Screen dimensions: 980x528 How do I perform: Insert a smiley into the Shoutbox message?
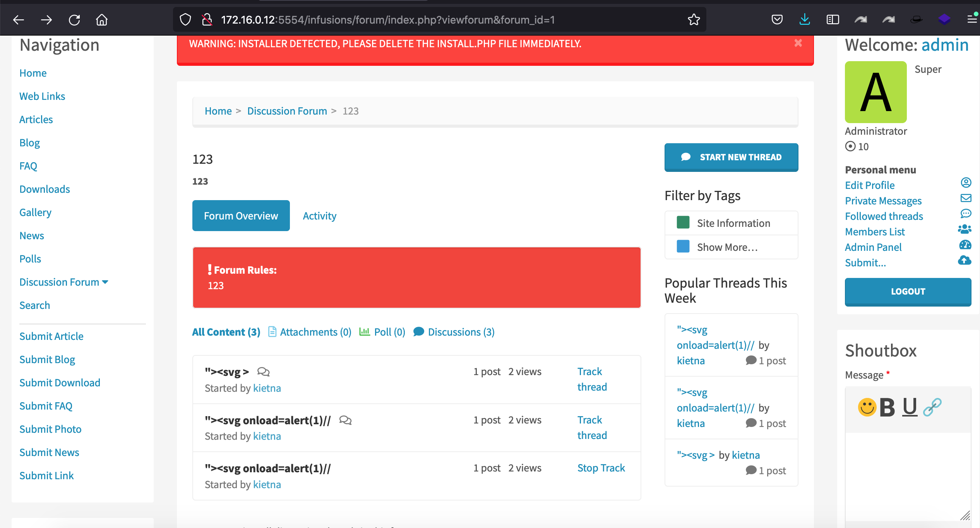(x=867, y=407)
